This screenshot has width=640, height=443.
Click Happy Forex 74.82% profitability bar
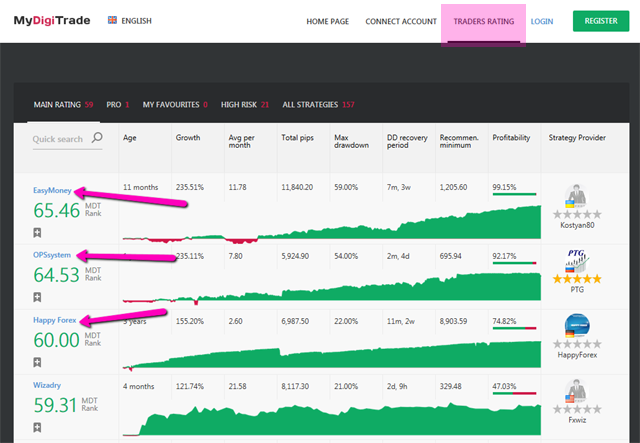pos(514,328)
